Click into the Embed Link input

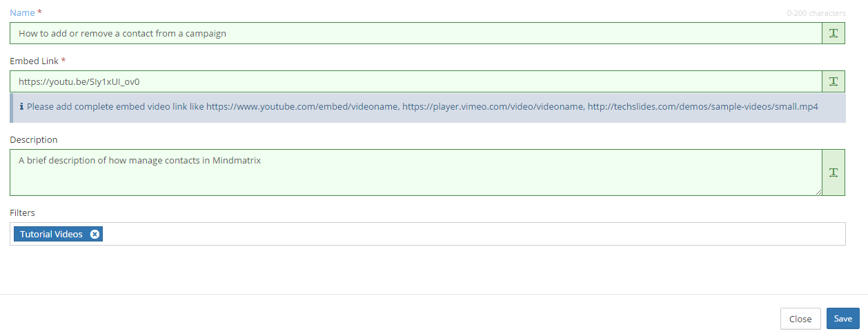(414, 81)
